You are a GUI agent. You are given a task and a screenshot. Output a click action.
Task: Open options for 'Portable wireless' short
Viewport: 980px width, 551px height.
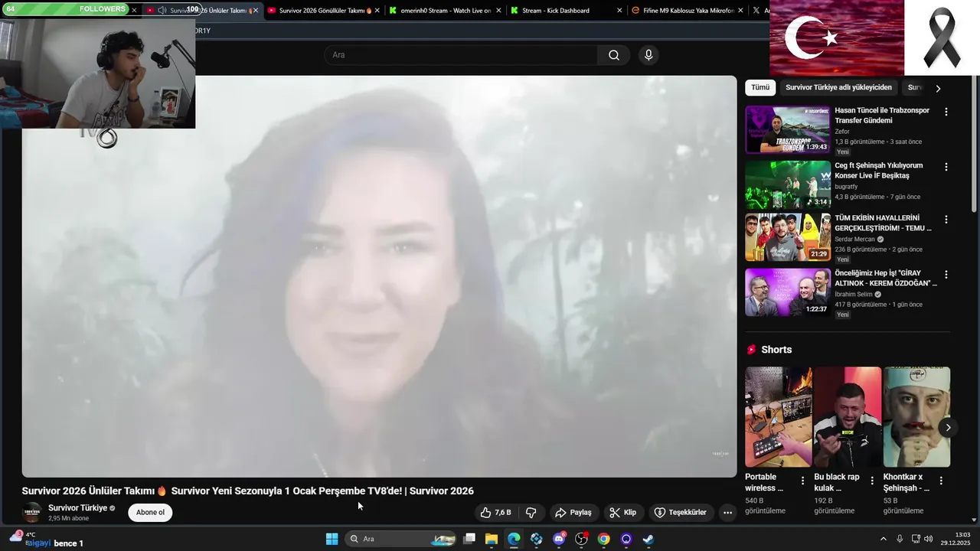[802, 481]
